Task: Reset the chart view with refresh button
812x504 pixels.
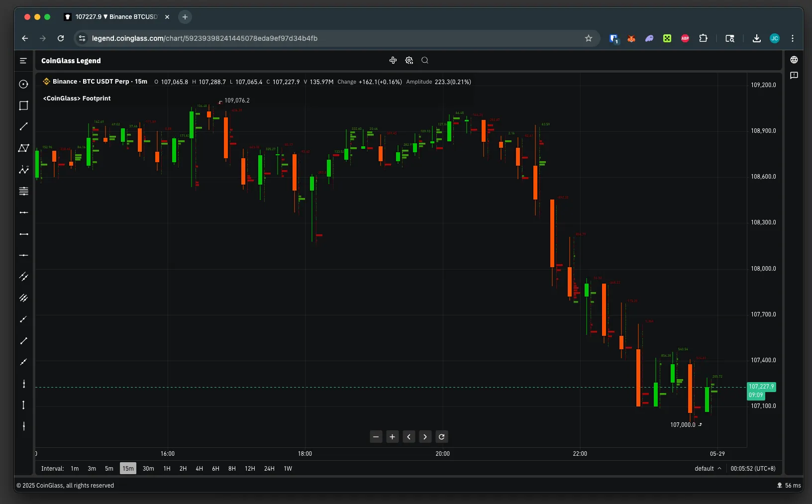Action: pos(441,437)
